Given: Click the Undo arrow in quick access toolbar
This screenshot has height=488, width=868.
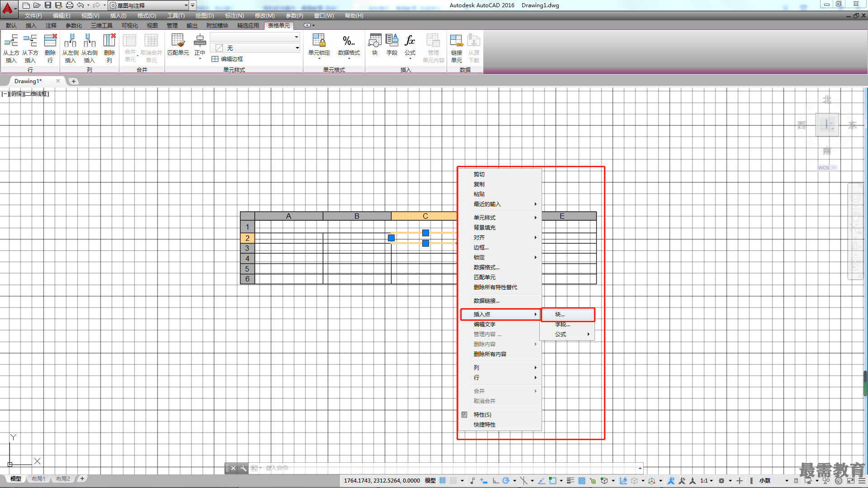Looking at the screenshot, I should 80,5.
